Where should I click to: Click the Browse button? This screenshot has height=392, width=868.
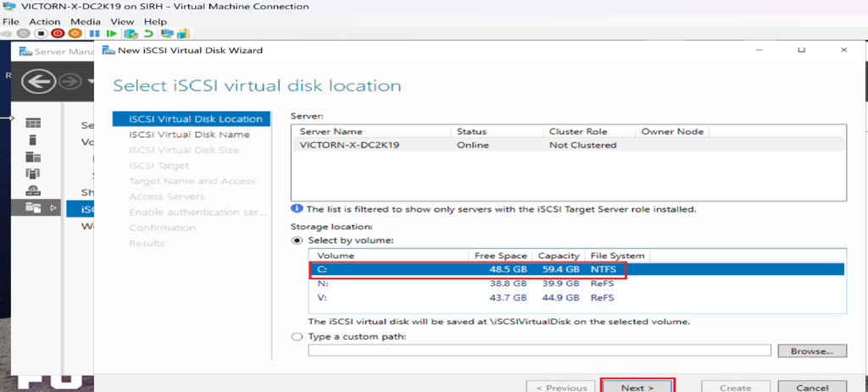coord(812,351)
